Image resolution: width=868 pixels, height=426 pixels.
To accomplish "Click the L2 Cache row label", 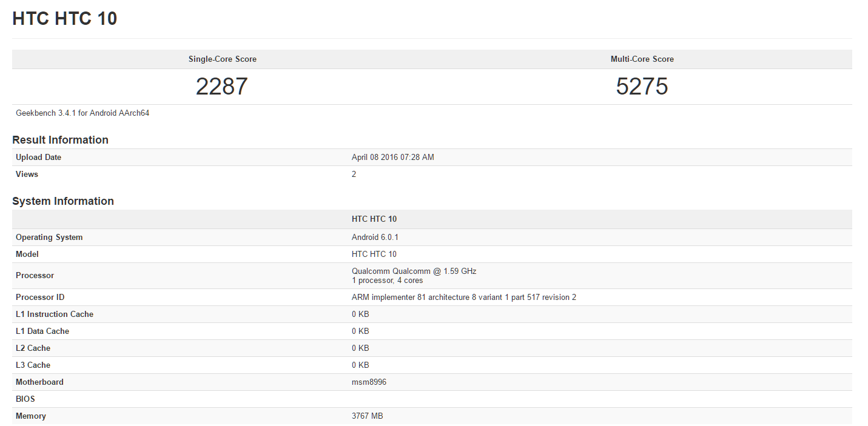I will click(33, 348).
